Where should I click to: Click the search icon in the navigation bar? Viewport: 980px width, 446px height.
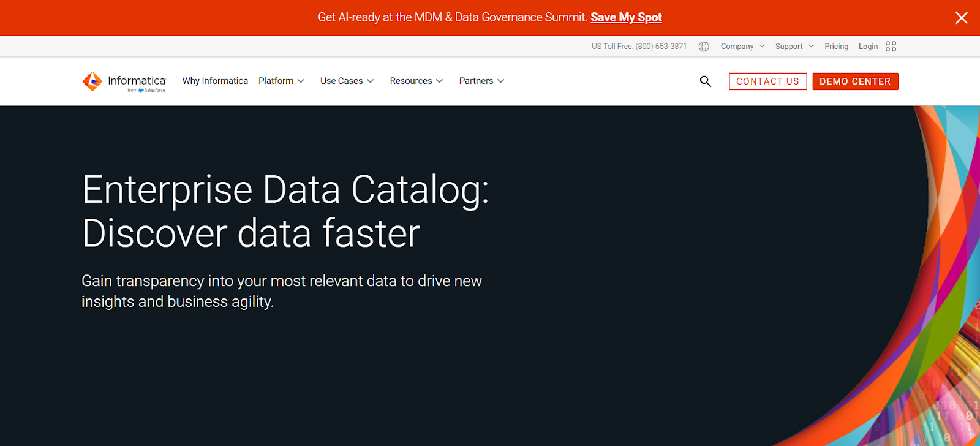click(705, 81)
